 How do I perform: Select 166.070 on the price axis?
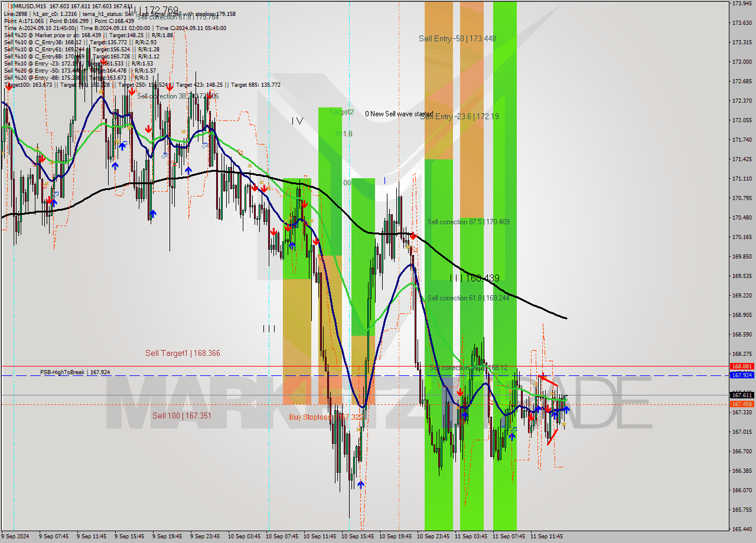[741, 490]
